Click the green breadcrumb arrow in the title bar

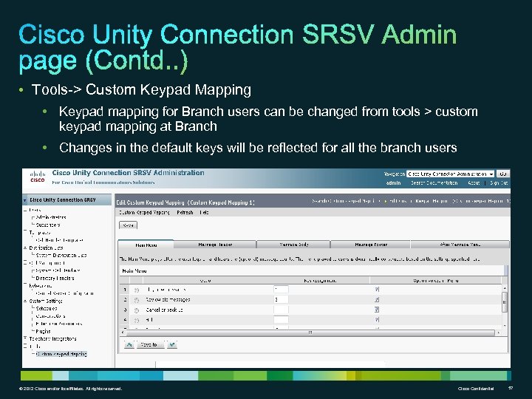(385, 201)
